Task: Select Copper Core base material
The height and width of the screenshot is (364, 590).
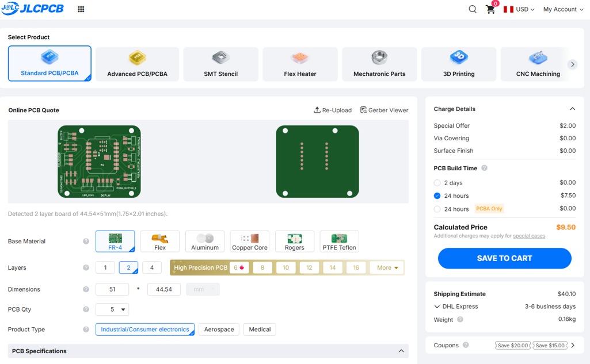Action: click(249, 241)
